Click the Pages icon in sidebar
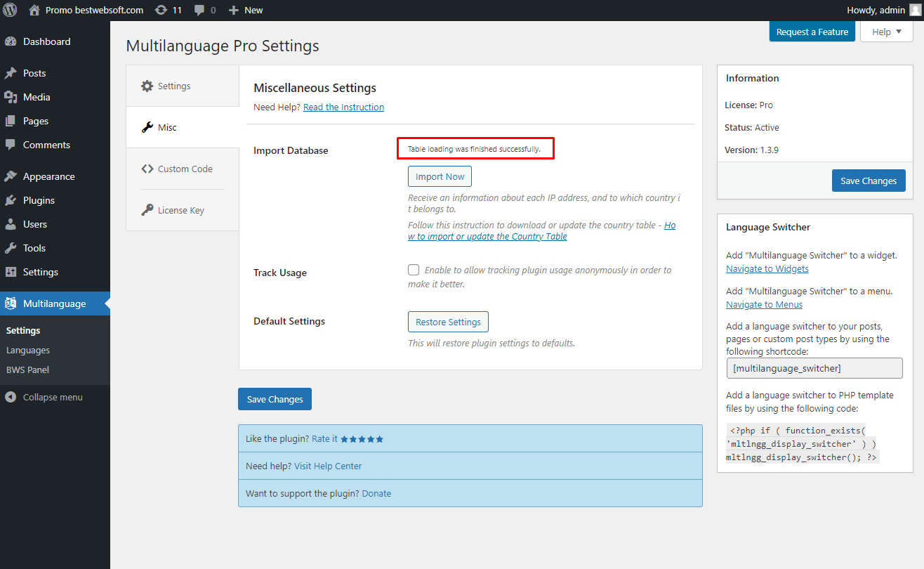Image resolution: width=924 pixels, height=569 pixels. [x=11, y=121]
